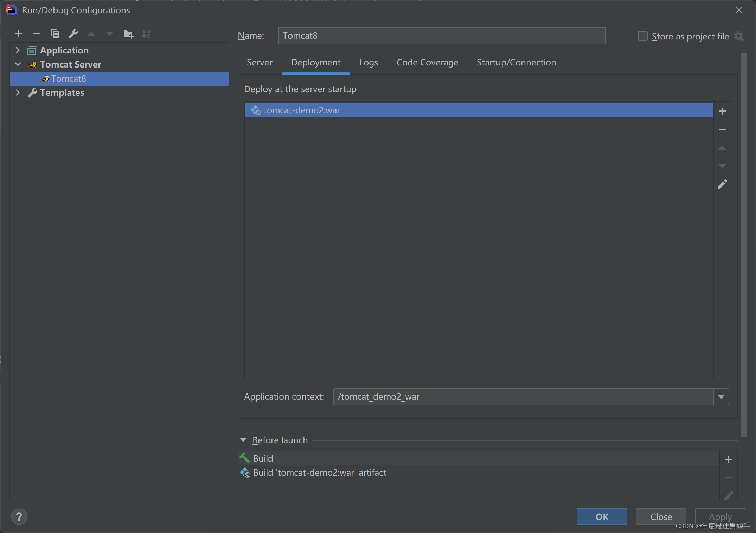Open the help question mark
The width and height of the screenshot is (756, 533).
click(x=19, y=516)
